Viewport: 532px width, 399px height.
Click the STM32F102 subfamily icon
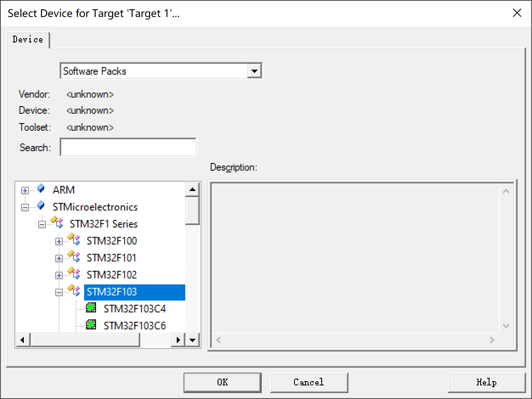[x=74, y=274]
